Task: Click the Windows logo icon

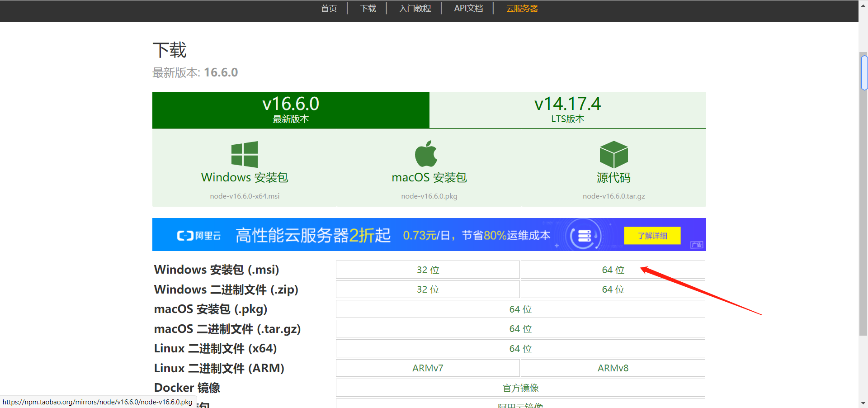Action: click(245, 154)
